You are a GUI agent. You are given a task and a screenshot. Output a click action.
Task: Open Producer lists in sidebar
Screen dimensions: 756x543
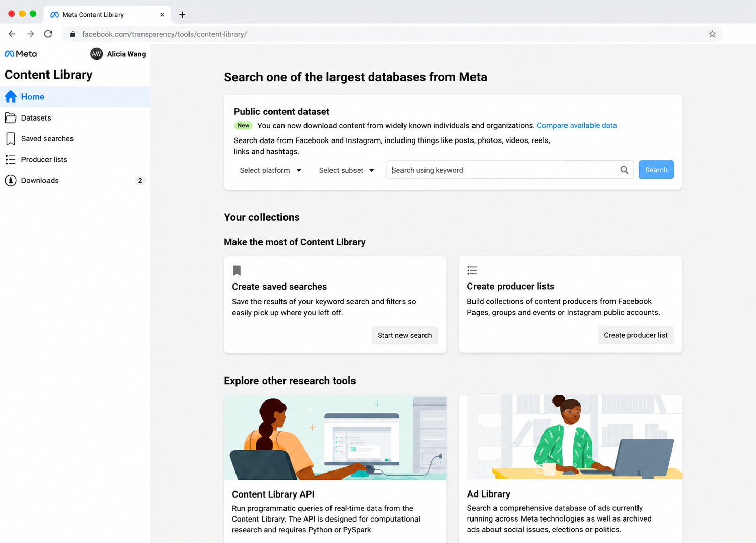[75, 160]
